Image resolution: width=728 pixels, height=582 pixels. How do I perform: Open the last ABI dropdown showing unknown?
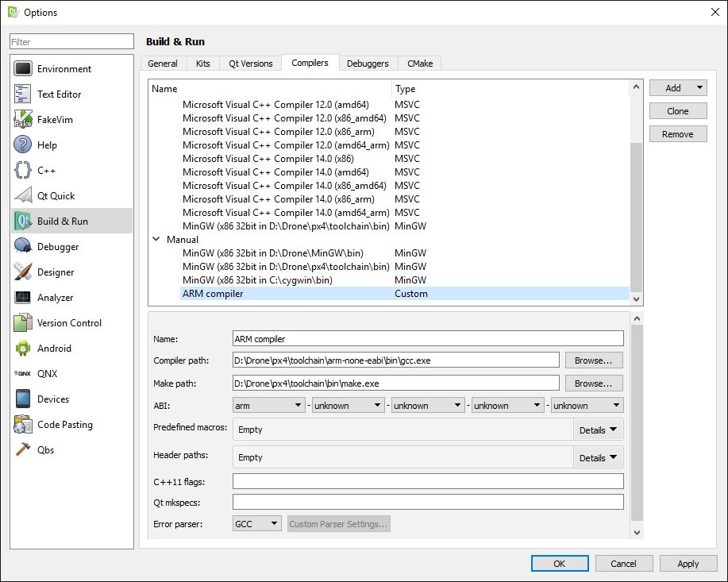pos(587,406)
